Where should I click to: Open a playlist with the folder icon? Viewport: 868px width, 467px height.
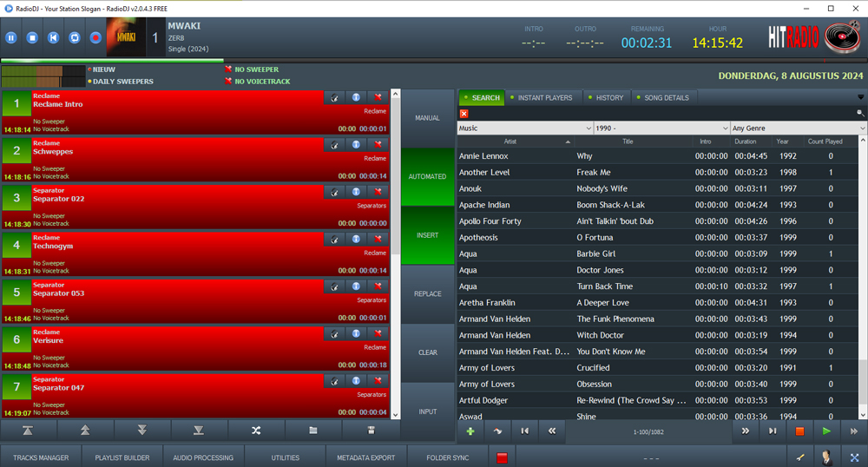tap(312, 430)
